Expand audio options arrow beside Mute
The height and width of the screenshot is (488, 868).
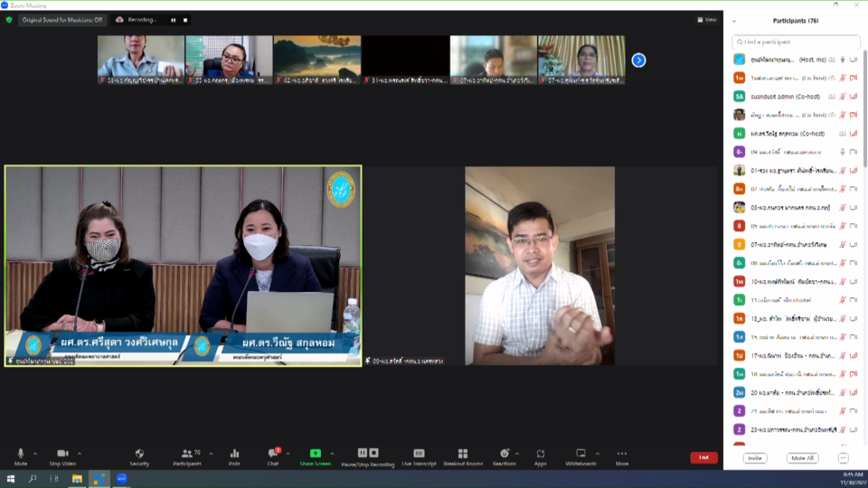pyautogui.click(x=35, y=454)
